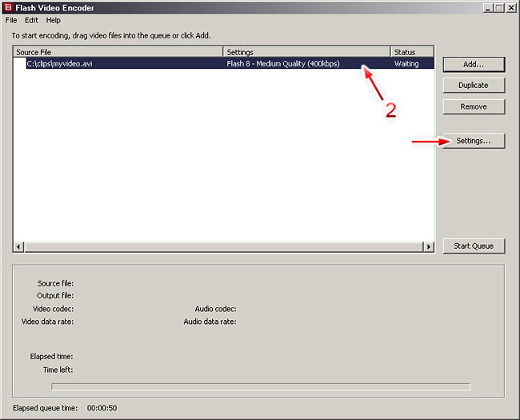Click the Status column header

pos(412,52)
